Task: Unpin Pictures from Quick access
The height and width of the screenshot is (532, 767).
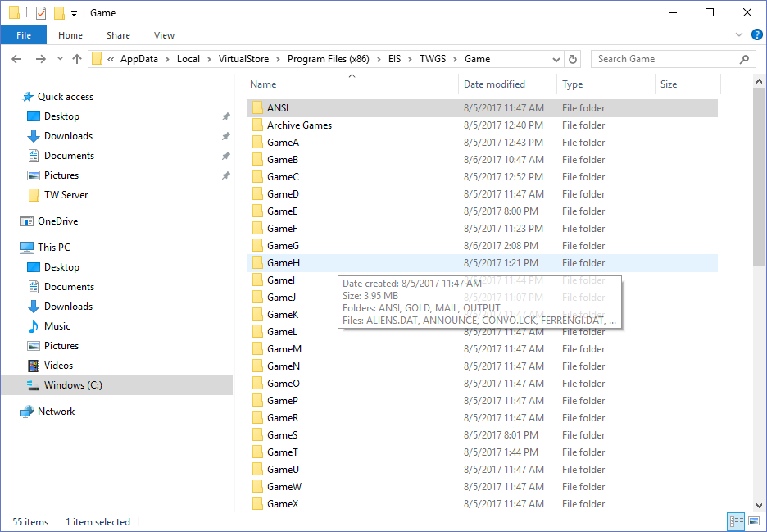Action: point(225,175)
